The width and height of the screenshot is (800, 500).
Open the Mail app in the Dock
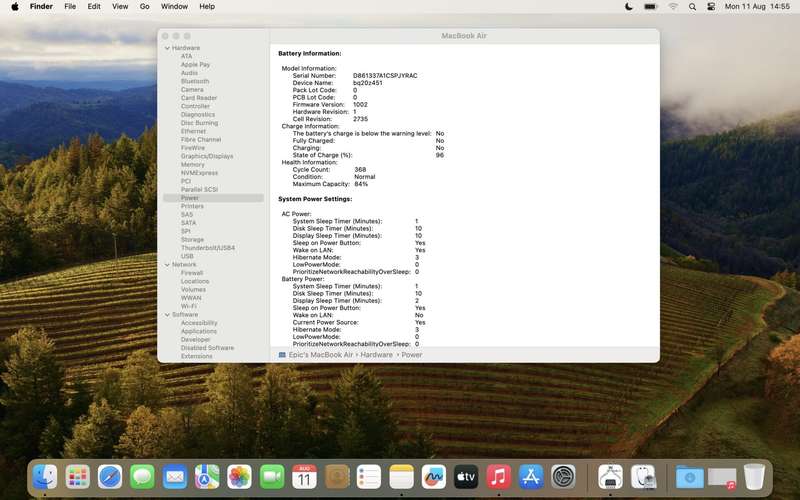[x=174, y=477]
